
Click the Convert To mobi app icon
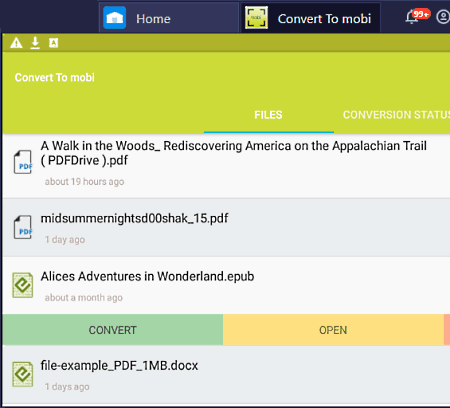coord(256,18)
